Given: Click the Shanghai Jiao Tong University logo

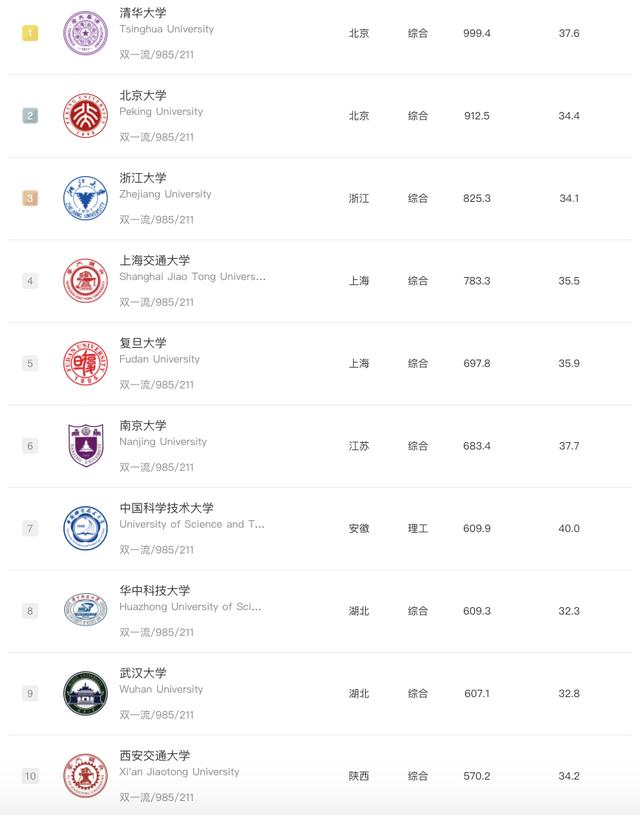Looking at the screenshot, I should point(85,281).
